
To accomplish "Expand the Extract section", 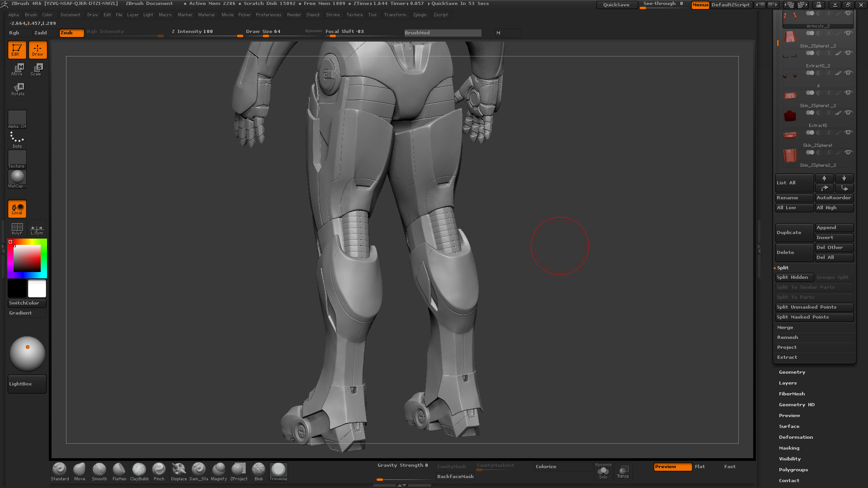I will click(787, 357).
